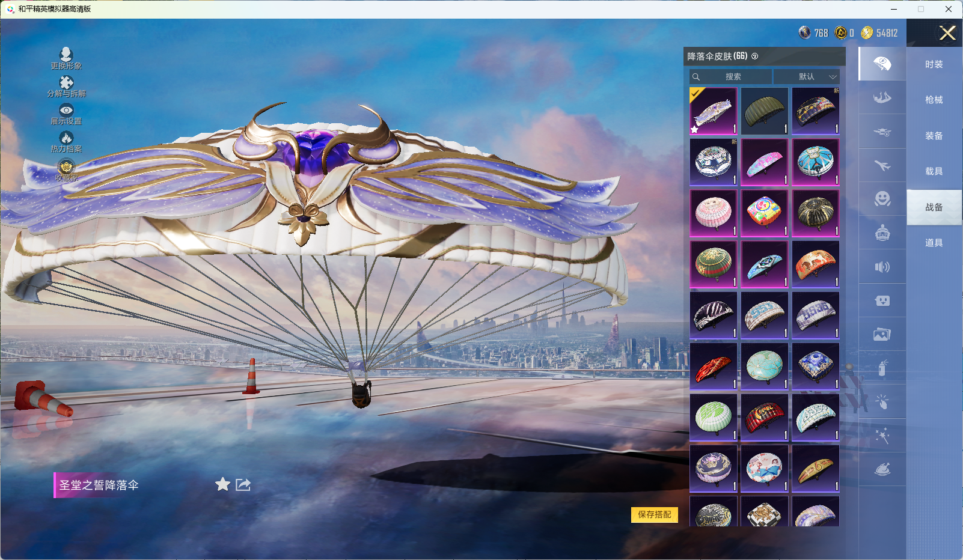Select the 战备 tab
This screenshot has height=560, width=963.
(934, 207)
